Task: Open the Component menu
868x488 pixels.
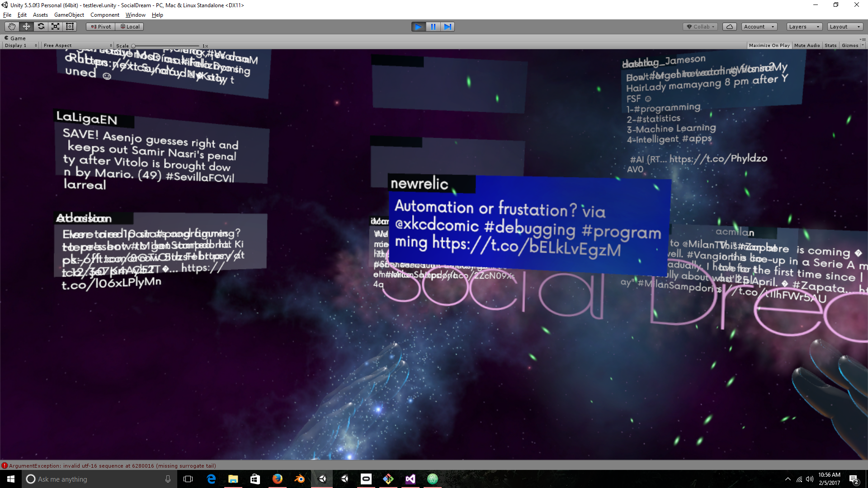Action: coord(105,14)
